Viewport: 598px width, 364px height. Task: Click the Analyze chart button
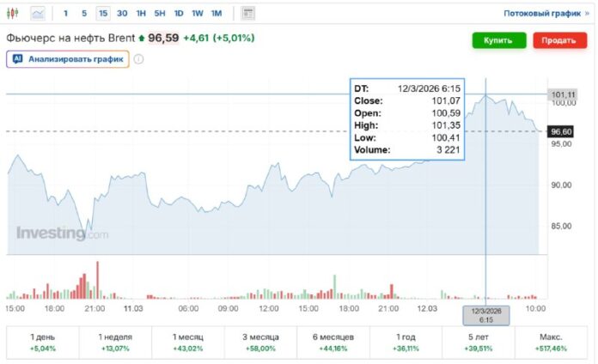pos(68,59)
